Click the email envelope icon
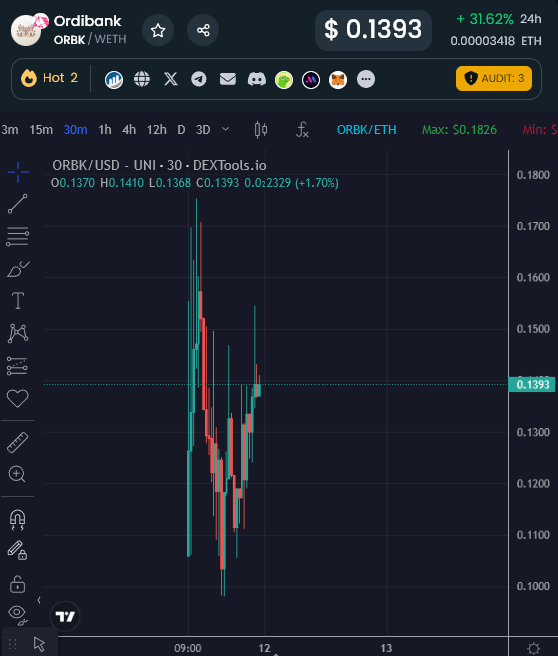 click(x=228, y=79)
